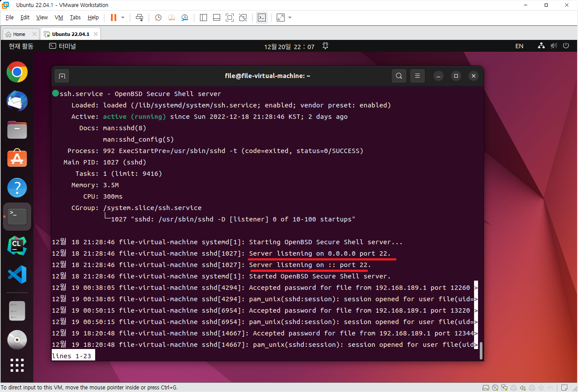This screenshot has height=392, width=578.
Task: Pause the VM with the orange suspend button
Action: click(114, 18)
